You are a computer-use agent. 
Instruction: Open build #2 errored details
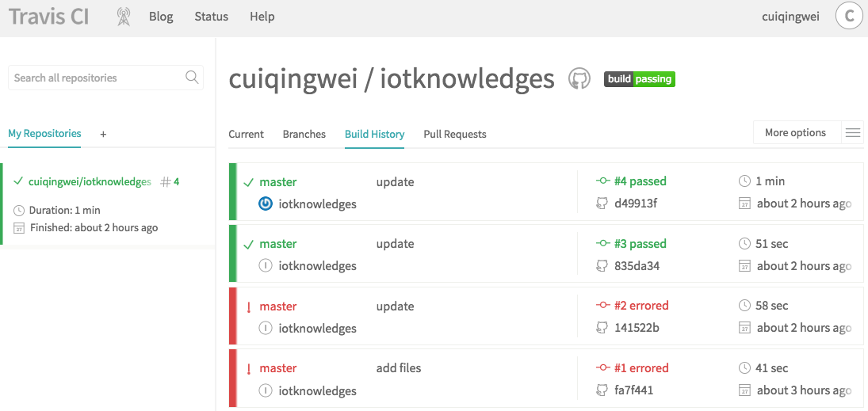(x=640, y=306)
